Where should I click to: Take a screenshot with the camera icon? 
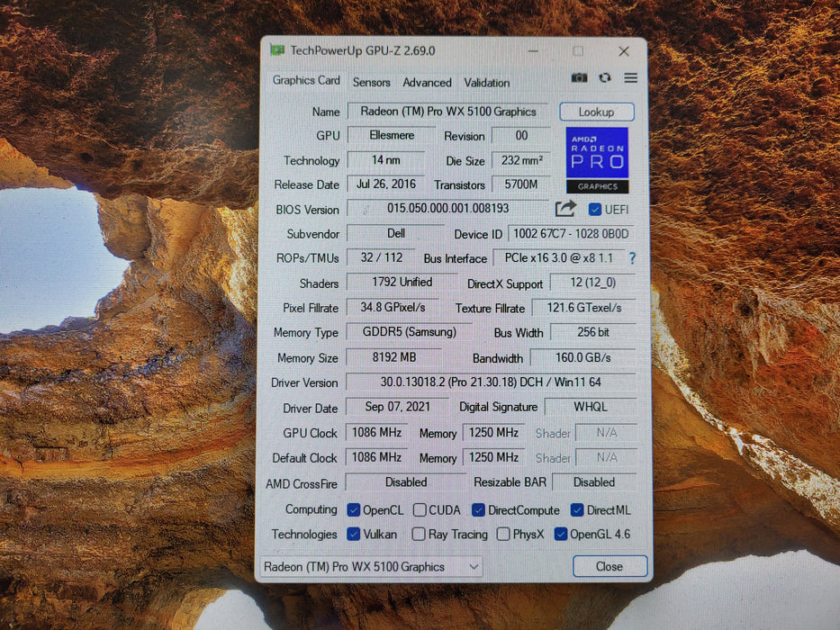(x=579, y=78)
